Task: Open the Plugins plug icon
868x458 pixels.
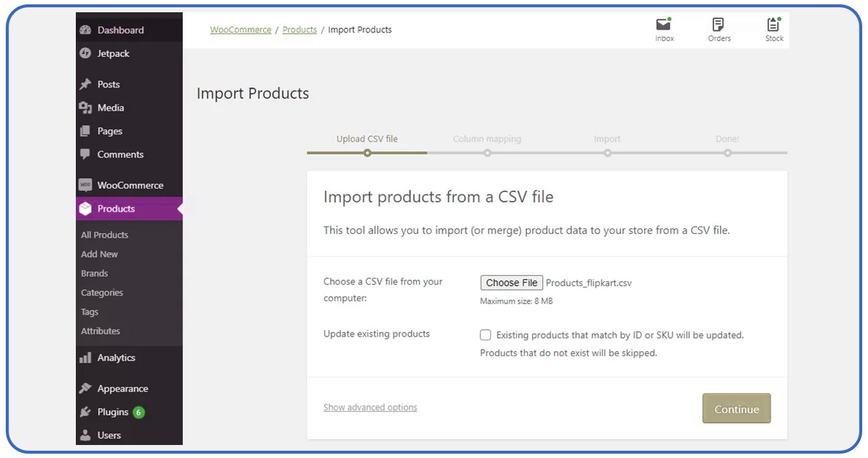Action: point(85,412)
